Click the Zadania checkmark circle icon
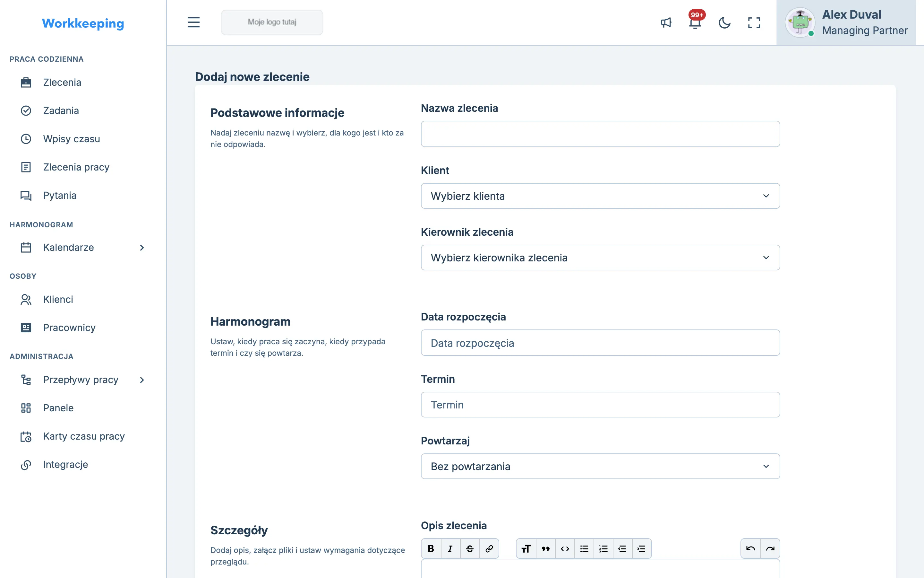Image resolution: width=924 pixels, height=578 pixels. [x=26, y=110]
